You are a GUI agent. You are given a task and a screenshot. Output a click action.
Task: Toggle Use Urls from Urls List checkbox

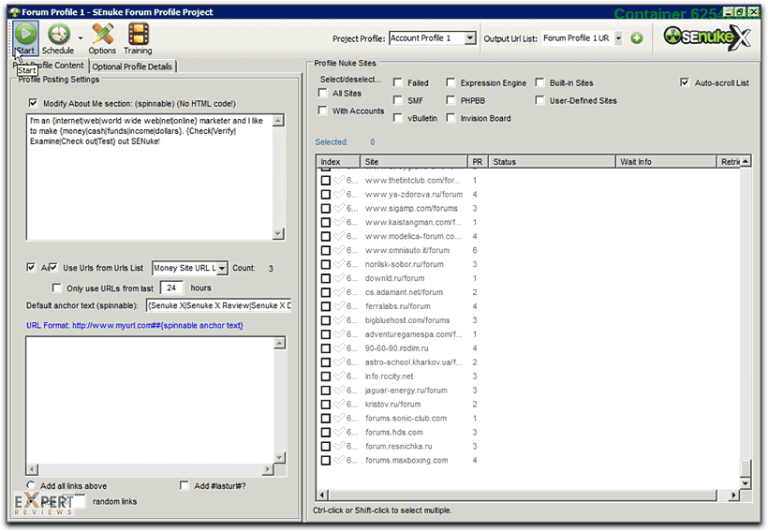tap(53, 267)
